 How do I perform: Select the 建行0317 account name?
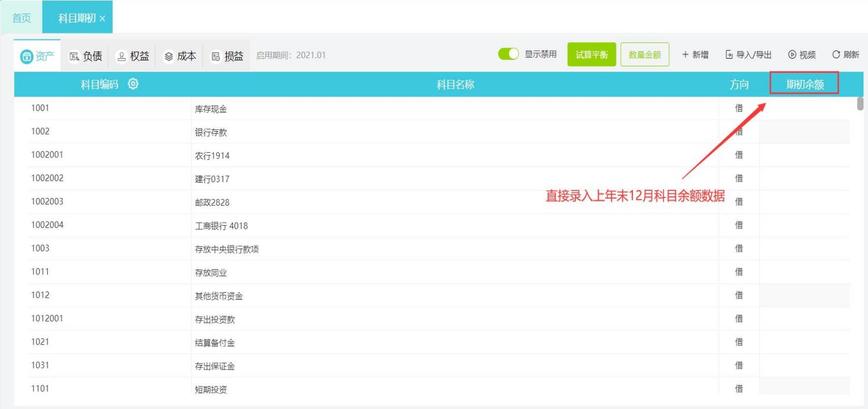212,179
